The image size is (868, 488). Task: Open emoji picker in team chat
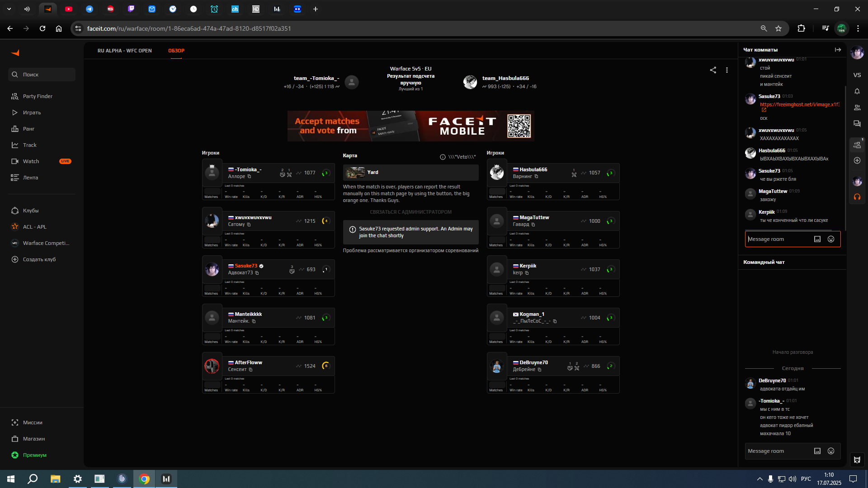(x=831, y=451)
